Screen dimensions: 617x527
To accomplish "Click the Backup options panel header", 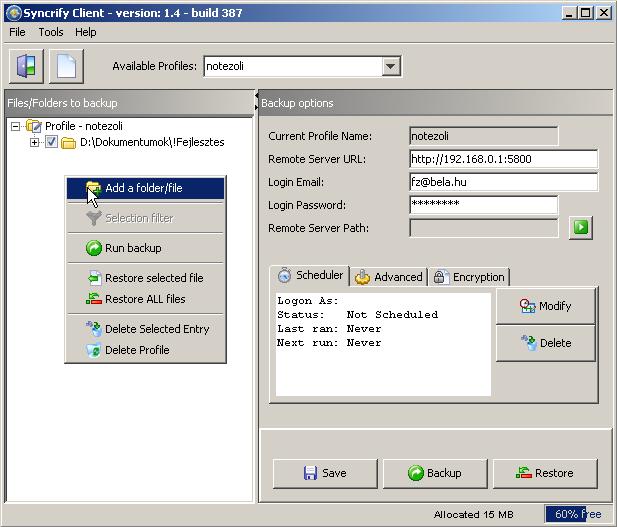I will point(435,103).
